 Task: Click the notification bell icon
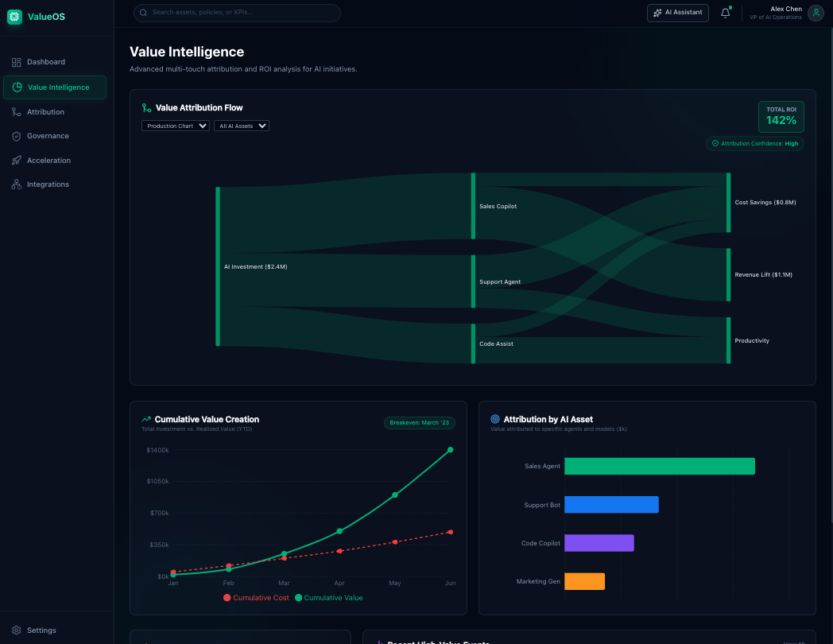[725, 13]
